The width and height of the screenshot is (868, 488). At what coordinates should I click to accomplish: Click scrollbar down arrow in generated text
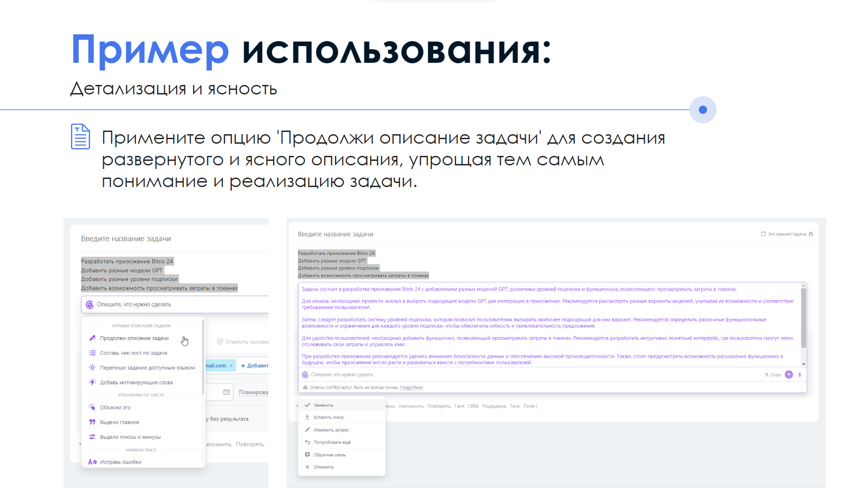click(803, 364)
